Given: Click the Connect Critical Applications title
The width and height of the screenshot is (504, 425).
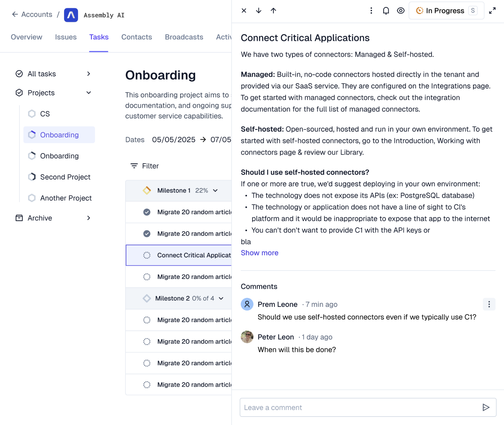Looking at the screenshot, I should pyautogui.click(x=305, y=38).
